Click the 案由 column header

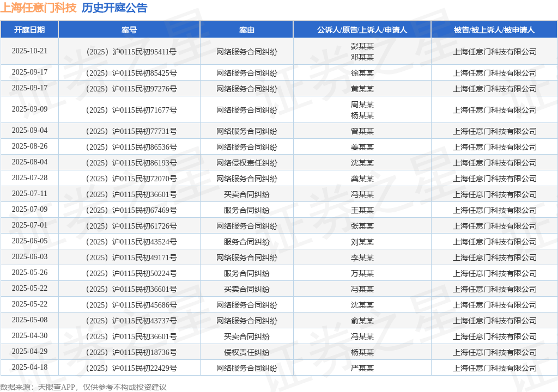(x=247, y=30)
